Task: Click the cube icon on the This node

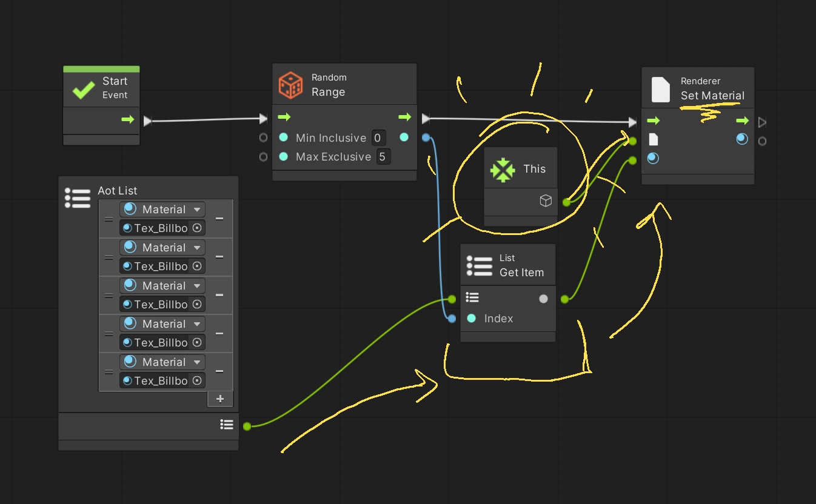Action: pyautogui.click(x=546, y=201)
